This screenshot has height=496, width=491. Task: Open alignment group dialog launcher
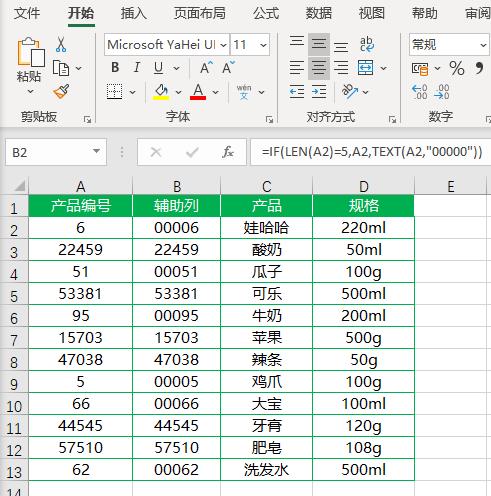[x=392, y=119]
